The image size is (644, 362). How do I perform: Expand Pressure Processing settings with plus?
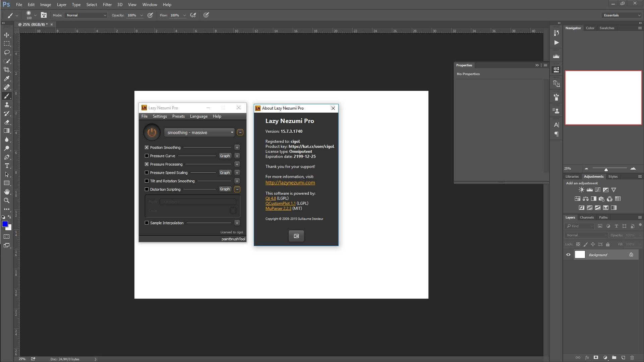point(237,164)
